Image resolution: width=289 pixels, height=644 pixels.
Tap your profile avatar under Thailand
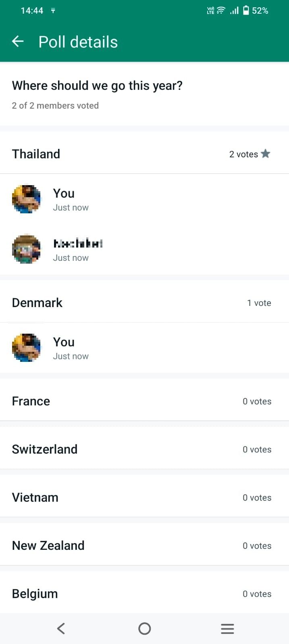27,199
